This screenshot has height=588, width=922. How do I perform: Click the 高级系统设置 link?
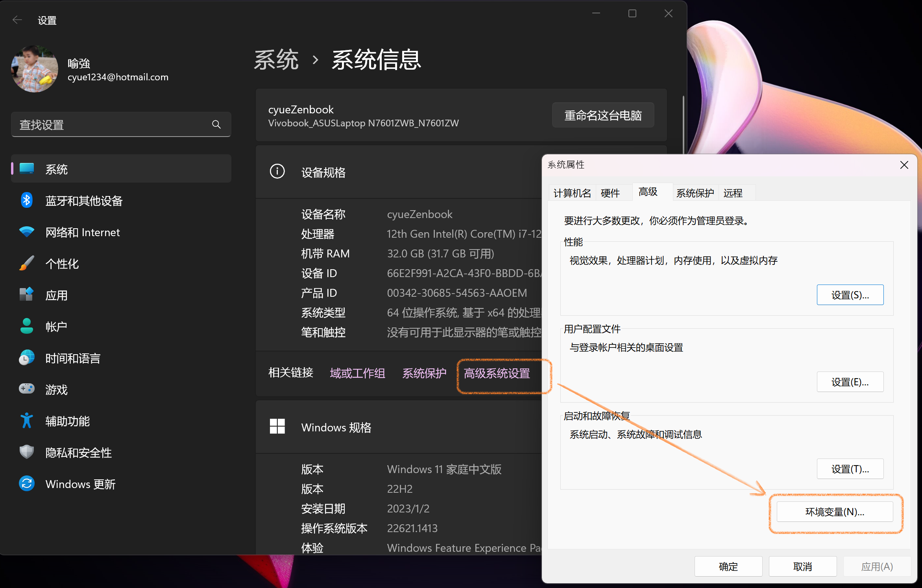pyautogui.click(x=497, y=373)
